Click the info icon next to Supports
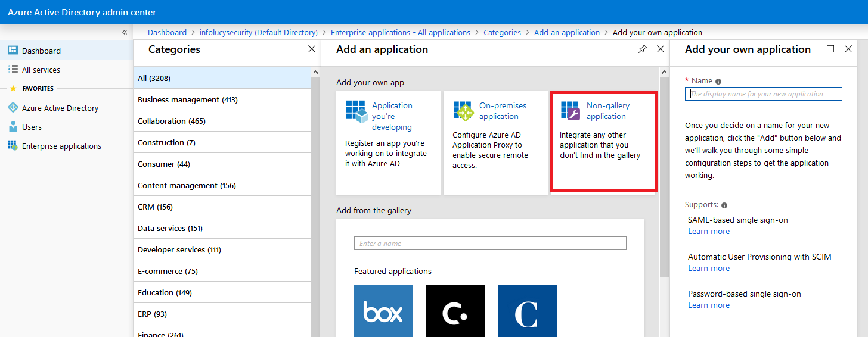 724,205
